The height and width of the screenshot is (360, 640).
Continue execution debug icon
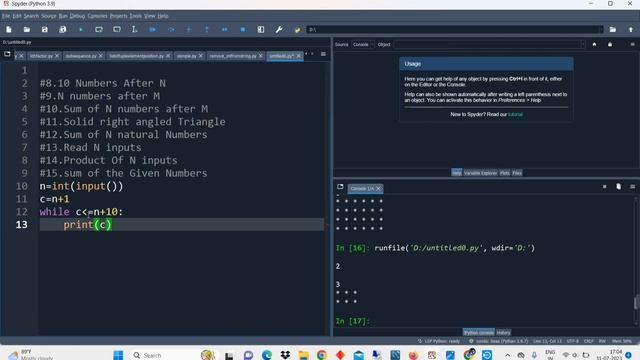coord(224,29)
